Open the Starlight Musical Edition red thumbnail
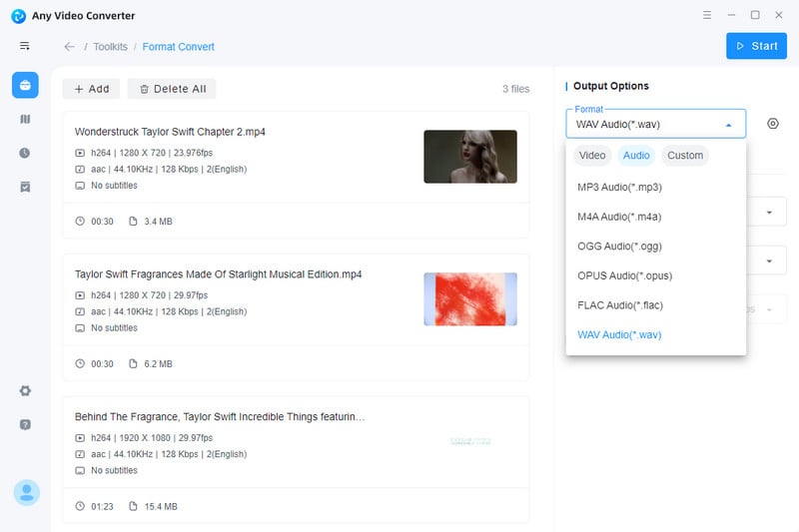The height and width of the screenshot is (532, 799). [470, 299]
